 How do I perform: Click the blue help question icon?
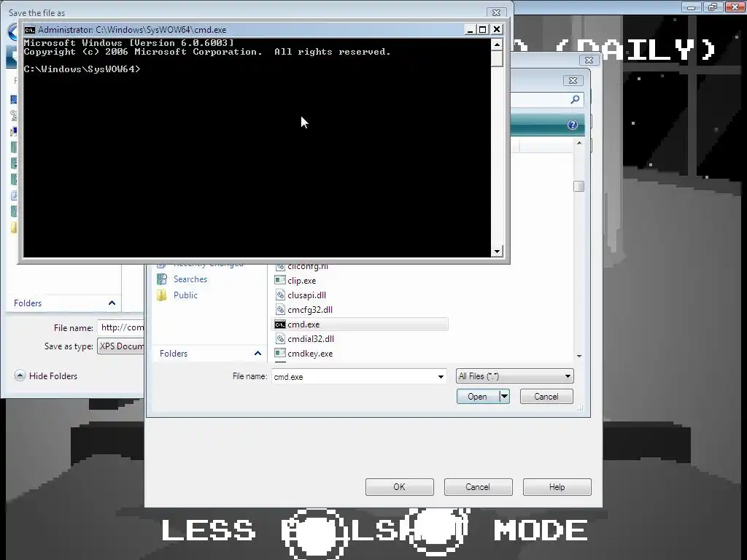coord(573,125)
